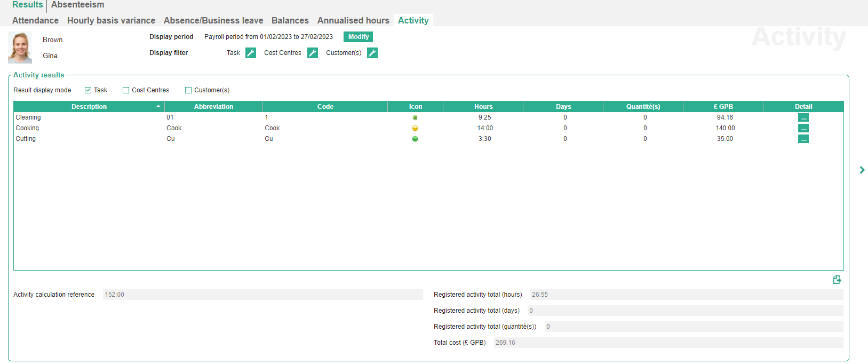Uncheck the Task display mode checkbox

pos(88,90)
